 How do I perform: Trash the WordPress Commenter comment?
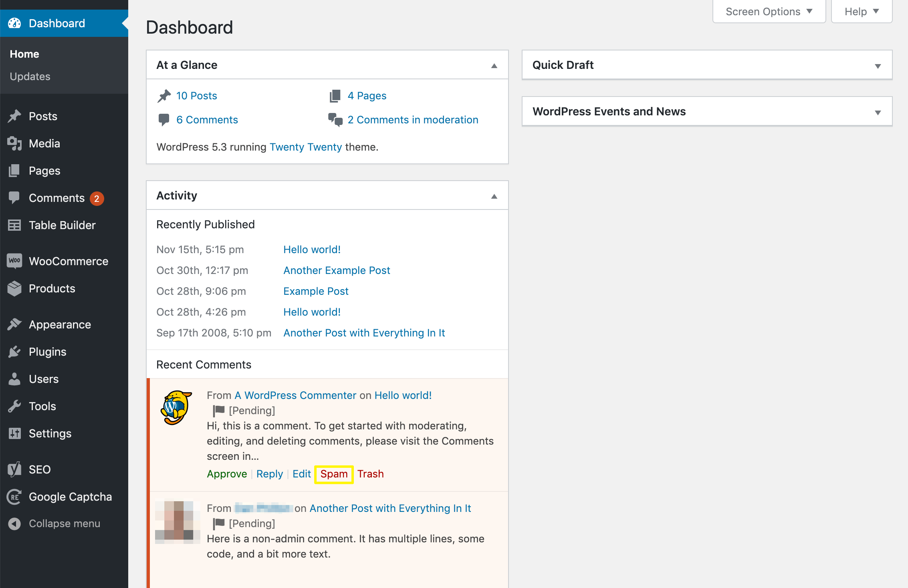[371, 474]
